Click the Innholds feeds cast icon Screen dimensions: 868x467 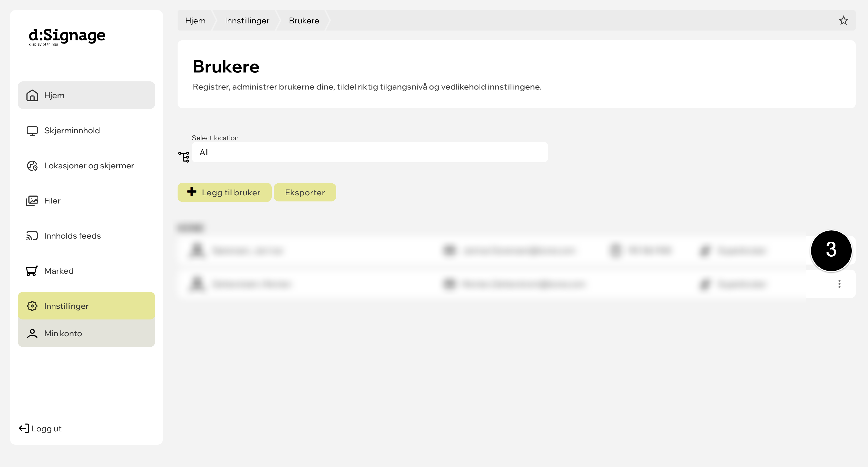click(x=32, y=236)
